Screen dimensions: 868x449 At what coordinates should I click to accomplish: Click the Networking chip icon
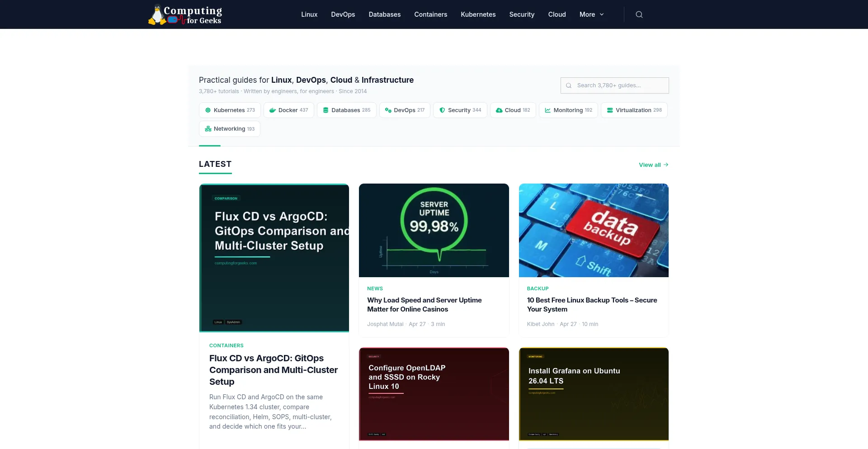pyautogui.click(x=208, y=129)
